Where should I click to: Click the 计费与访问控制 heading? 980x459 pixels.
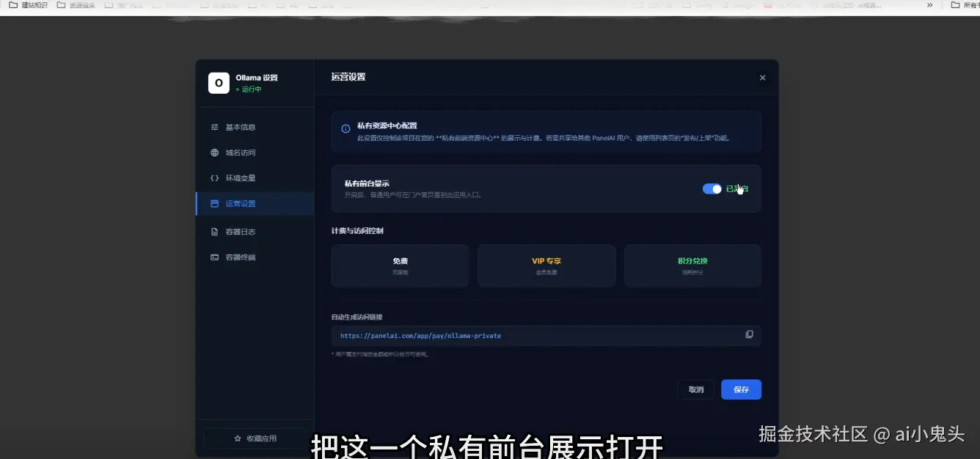tap(357, 231)
